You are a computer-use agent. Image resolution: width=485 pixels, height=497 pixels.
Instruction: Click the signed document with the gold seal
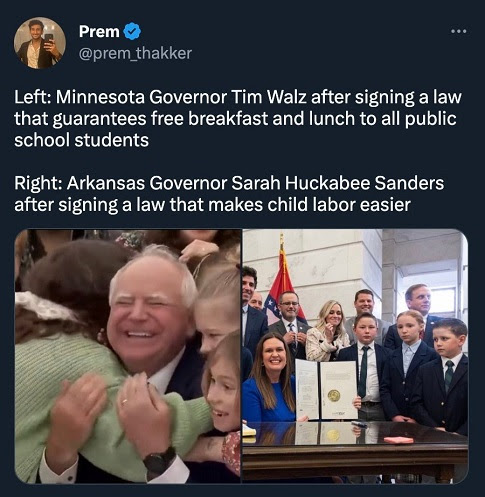(x=326, y=390)
